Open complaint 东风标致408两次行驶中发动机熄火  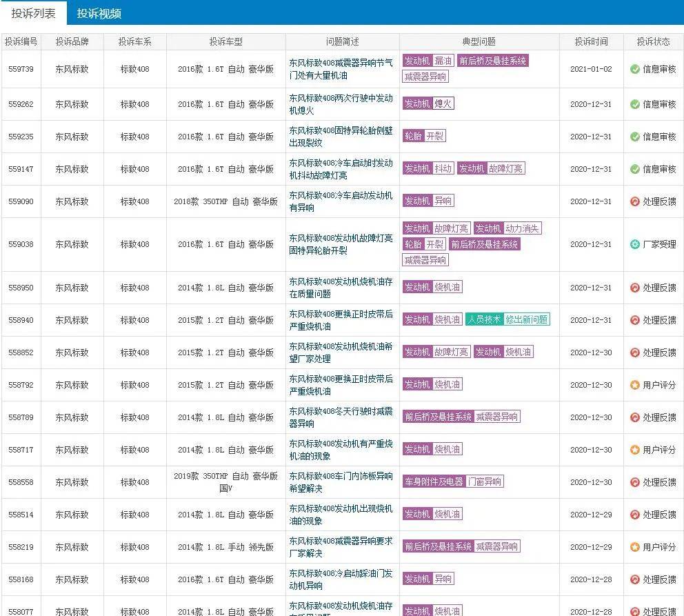(x=341, y=104)
